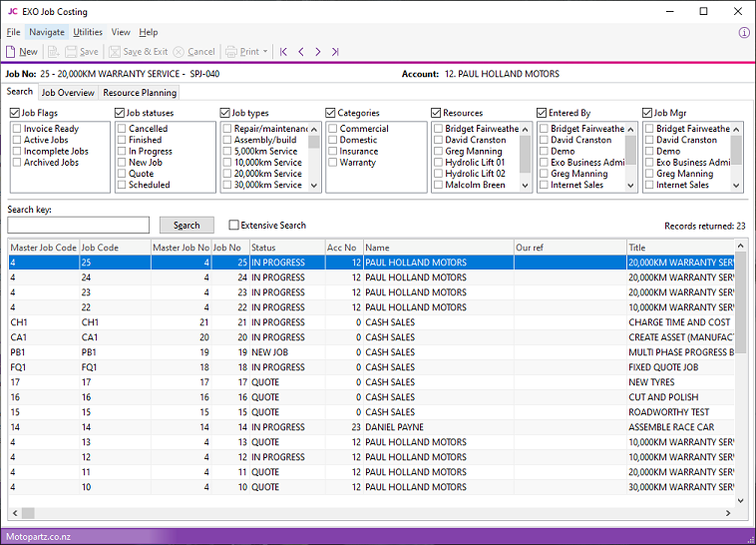
Task: Click the Save & Exit toolbar icon
Action: coord(114,52)
